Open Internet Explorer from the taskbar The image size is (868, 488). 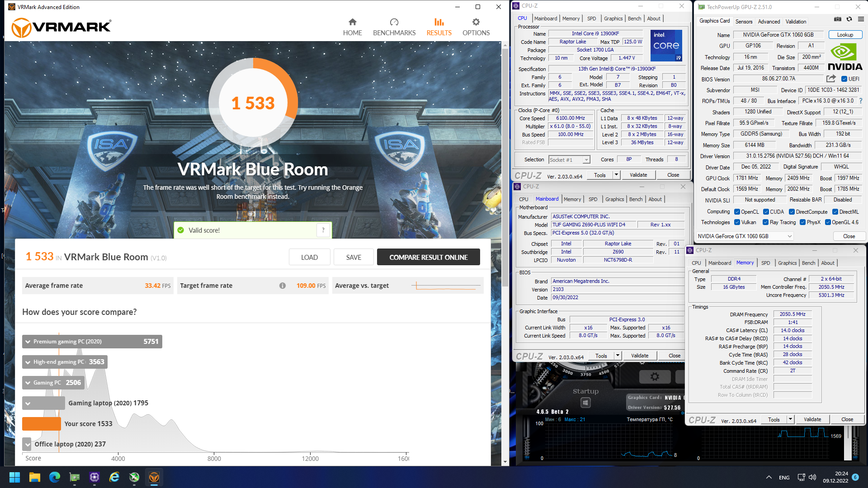click(114, 477)
